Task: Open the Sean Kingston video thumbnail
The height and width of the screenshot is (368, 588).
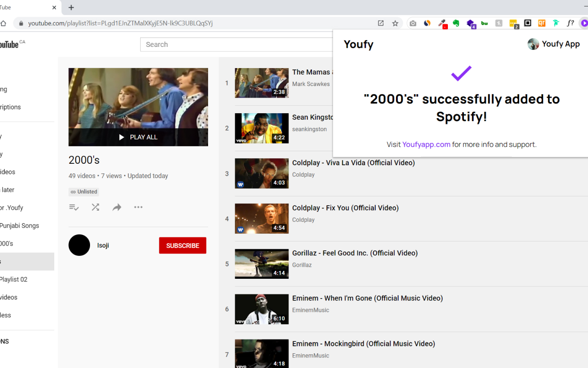Action: (262, 128)
